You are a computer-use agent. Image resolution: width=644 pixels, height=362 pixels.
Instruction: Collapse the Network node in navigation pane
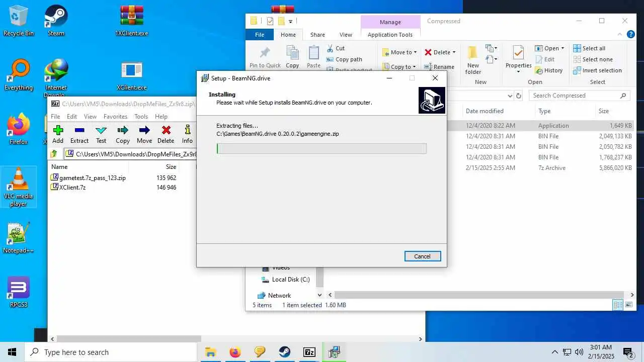pos(319,295)
